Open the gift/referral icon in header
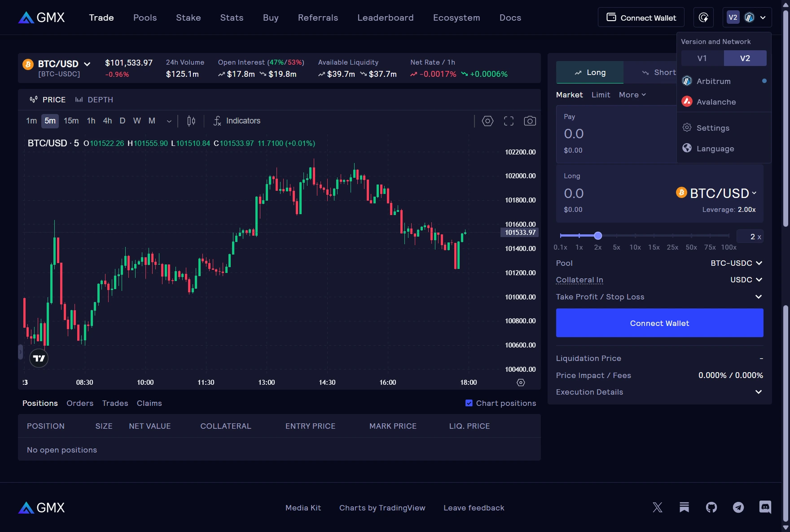This screenshot has height=532, width=790. tap(703, 18)
